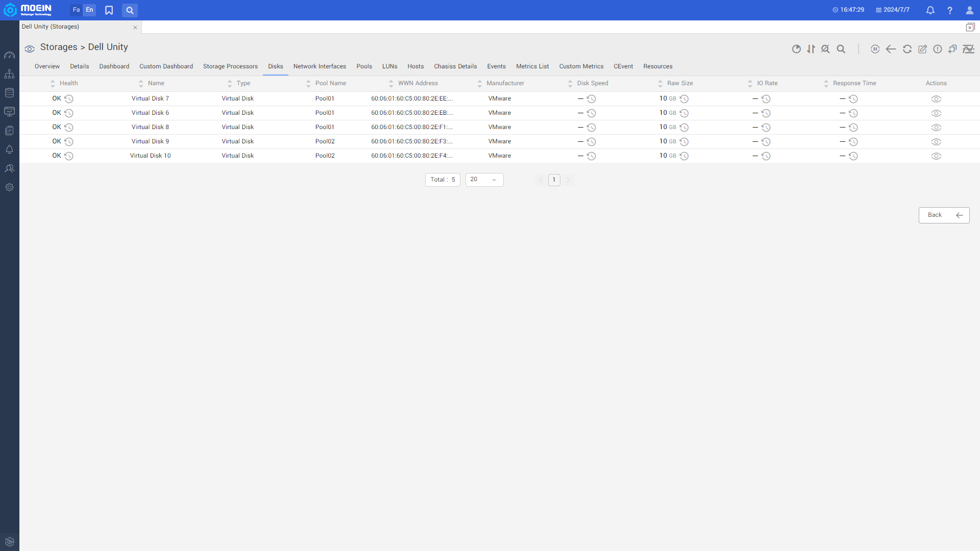Sort table by Raw Size column

[x=660, y=84]
